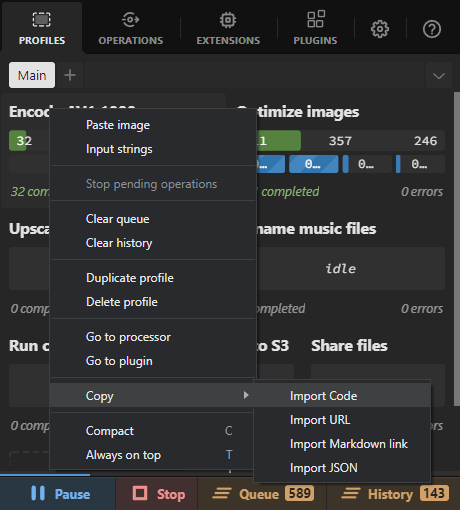The image size is (460, 510).
Task: Open help via the question mark icon
Action: [x=432, y=29]
